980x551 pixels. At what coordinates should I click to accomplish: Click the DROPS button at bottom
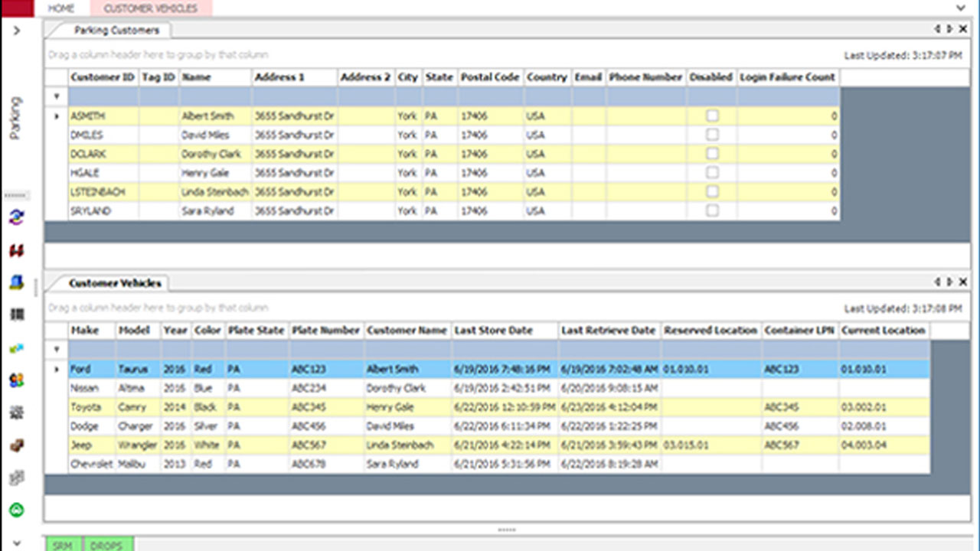coord(106,545)
